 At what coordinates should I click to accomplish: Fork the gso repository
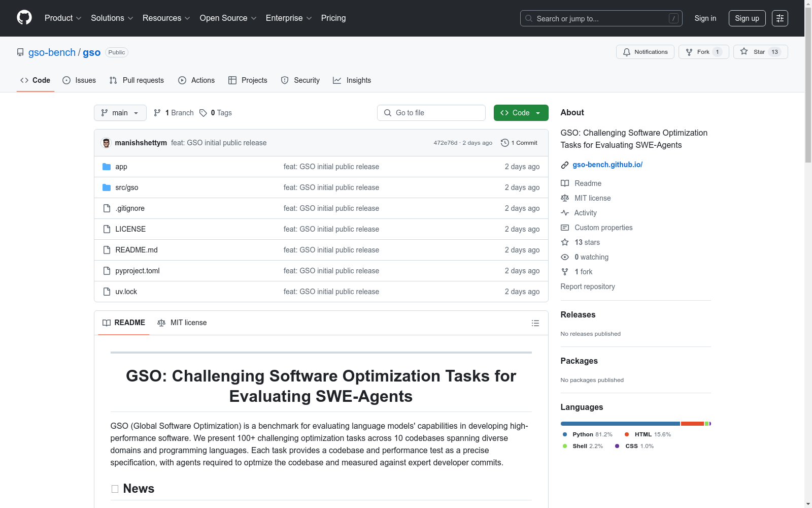pyautogui.click(x=703, y=52)
